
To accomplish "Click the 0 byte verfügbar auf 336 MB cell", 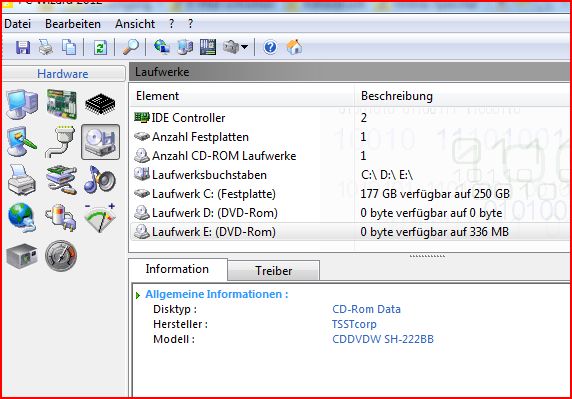I will coord(434,232).
